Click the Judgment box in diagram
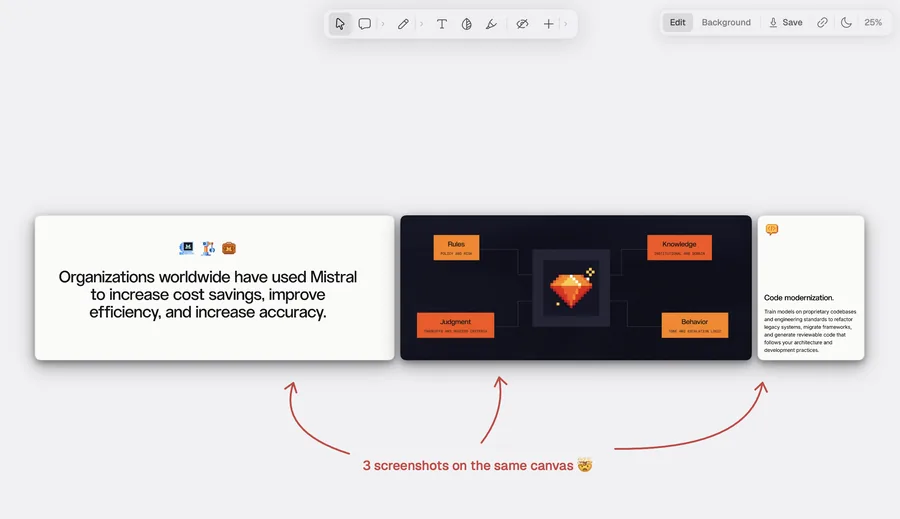Viewport: 900px width, 519px height. (x=455, y=325)
